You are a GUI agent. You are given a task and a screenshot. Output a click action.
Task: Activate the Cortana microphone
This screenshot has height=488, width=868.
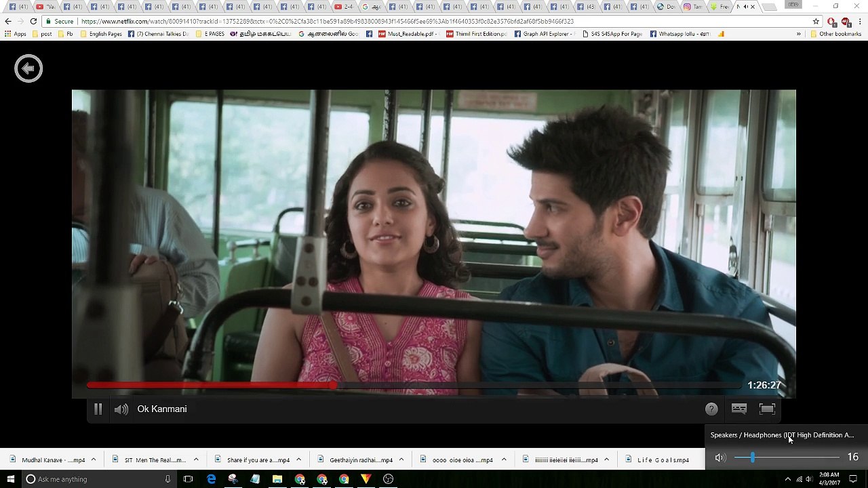167,479
